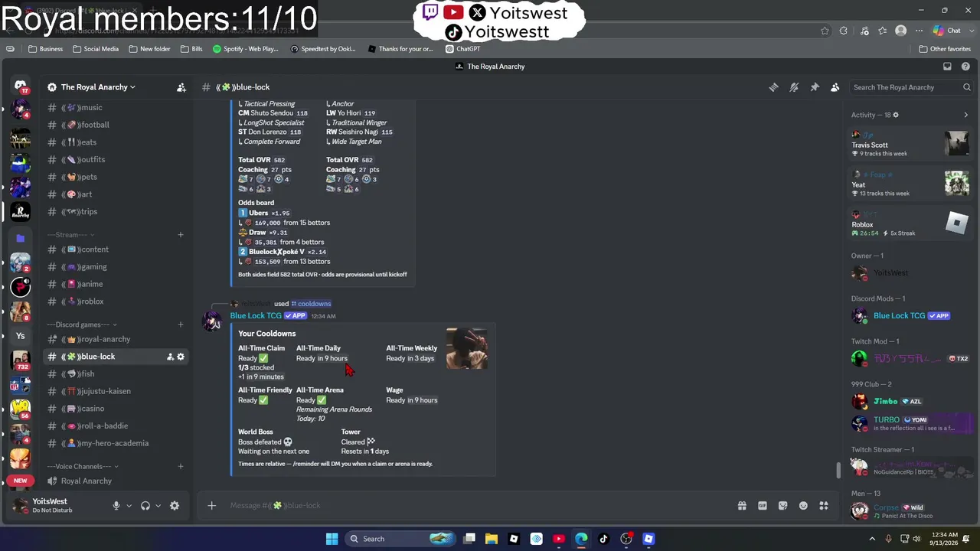Viewport: 980px width, 551px height.
Task: Collapse the Voice Channels category
Action: [x=83, y=466]
